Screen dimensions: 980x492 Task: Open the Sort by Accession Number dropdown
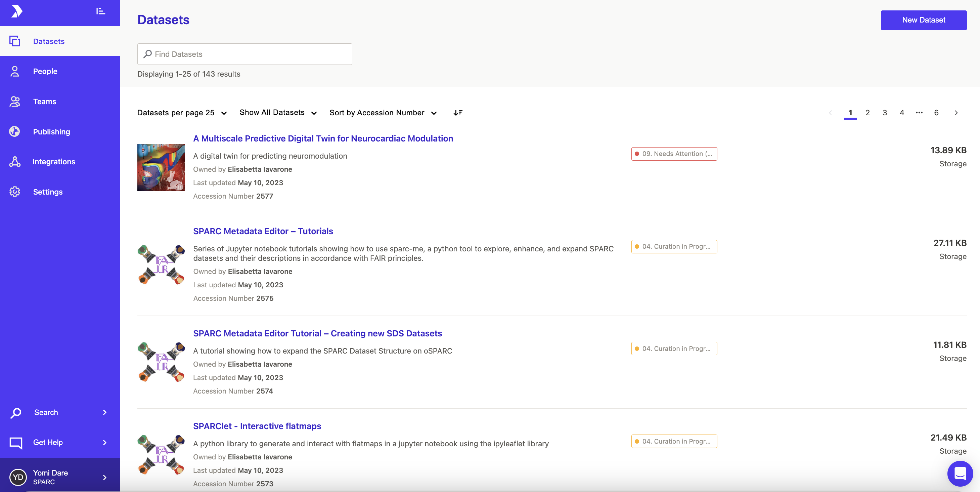[383, 113]
